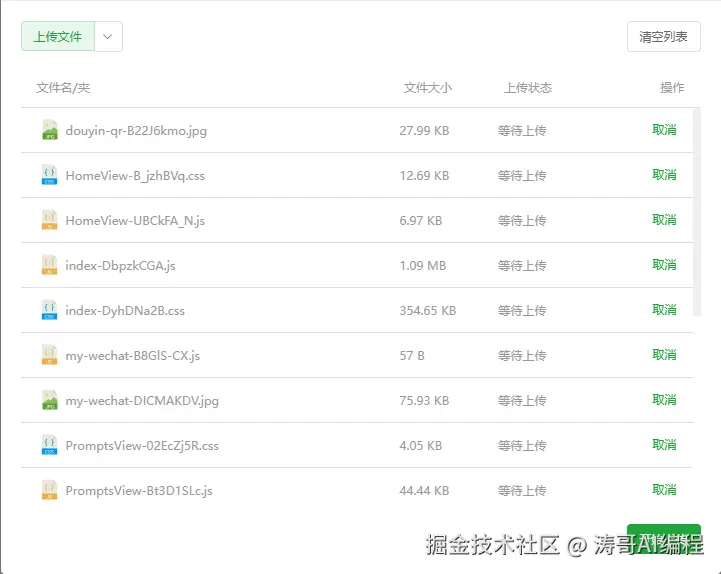Click the 57 B size value
This screenshot has width=721, height=574.
pos(412,356)
